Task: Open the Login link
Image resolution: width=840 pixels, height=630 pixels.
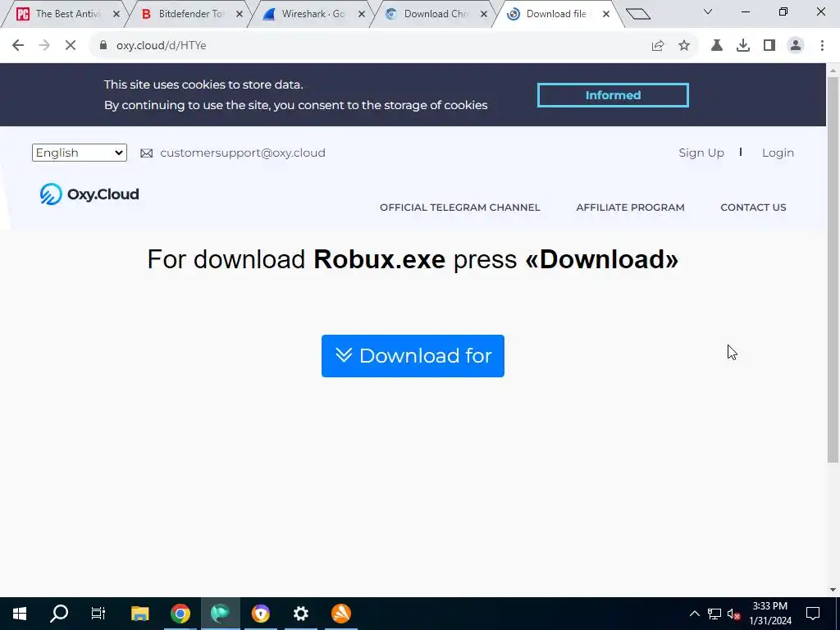Action: coord(778,153)
